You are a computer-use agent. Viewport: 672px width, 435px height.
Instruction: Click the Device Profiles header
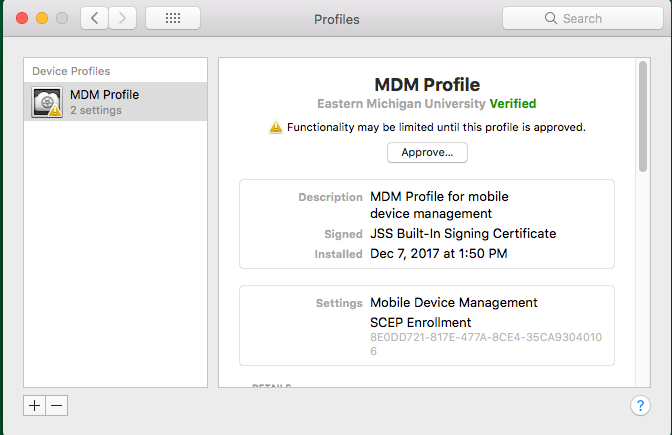click(71, 71)
